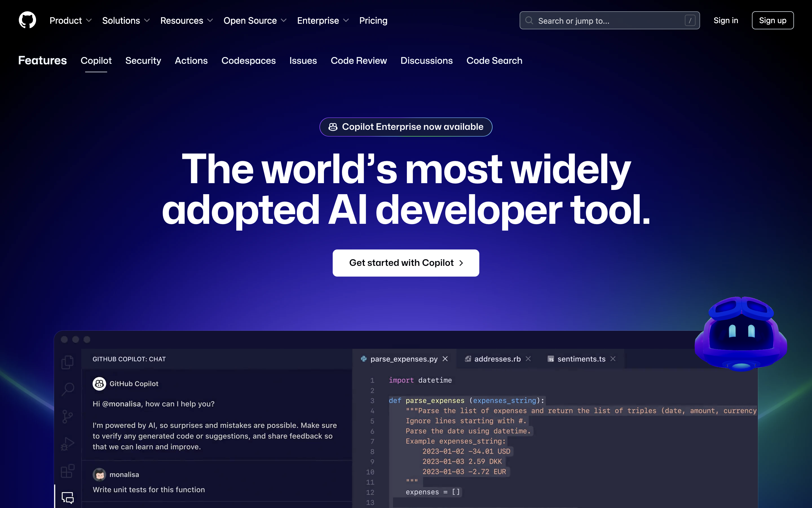Click the TypeScript icon on sentiments.ts tab
Viewport: 812px width, 508px height.
pyautogui.click(x=551, y=359)
